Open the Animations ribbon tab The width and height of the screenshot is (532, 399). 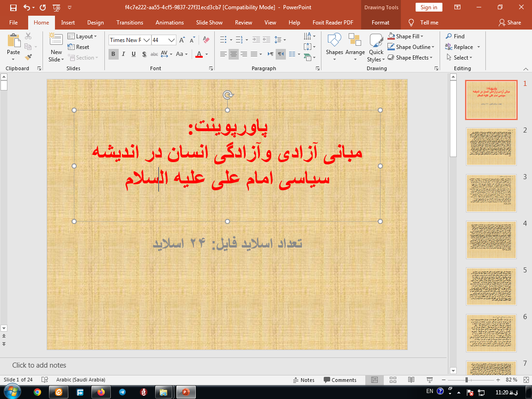tap(169, 23)
